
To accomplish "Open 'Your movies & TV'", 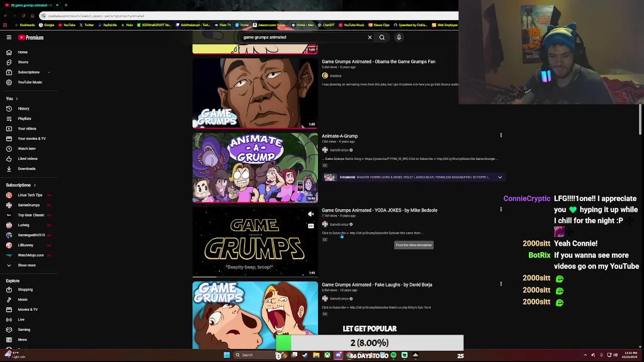I will coord(32,139).
